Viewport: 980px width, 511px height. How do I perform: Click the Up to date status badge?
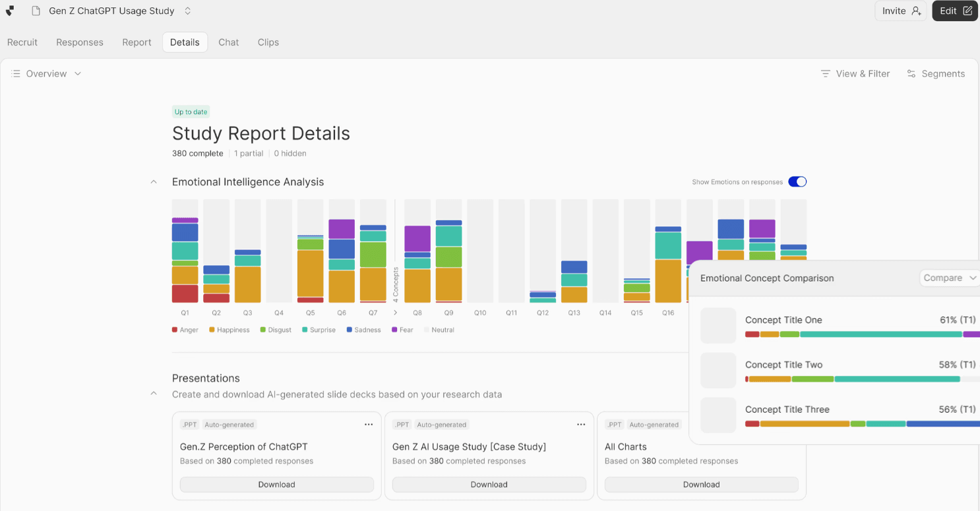[x=191, y=112]
